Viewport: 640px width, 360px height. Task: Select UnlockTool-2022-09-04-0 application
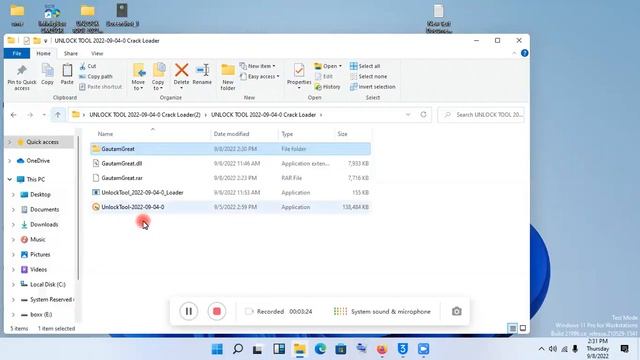(230, 207)
